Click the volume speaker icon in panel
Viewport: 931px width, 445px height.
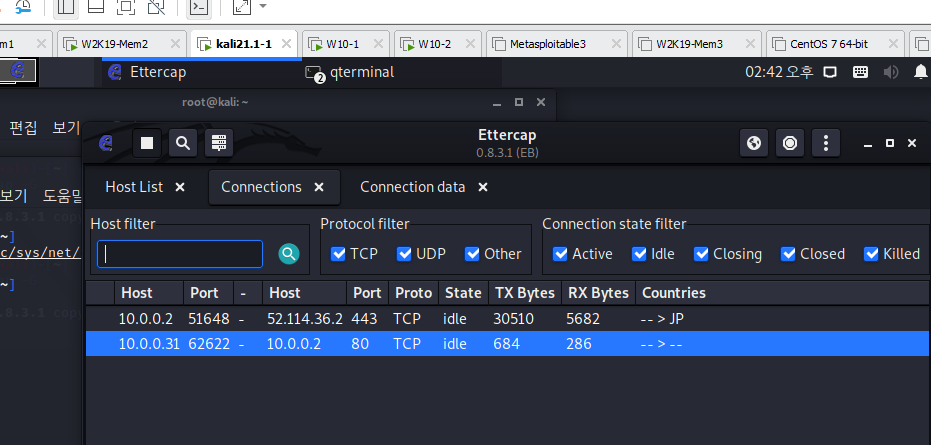click(x=891, y=72)
